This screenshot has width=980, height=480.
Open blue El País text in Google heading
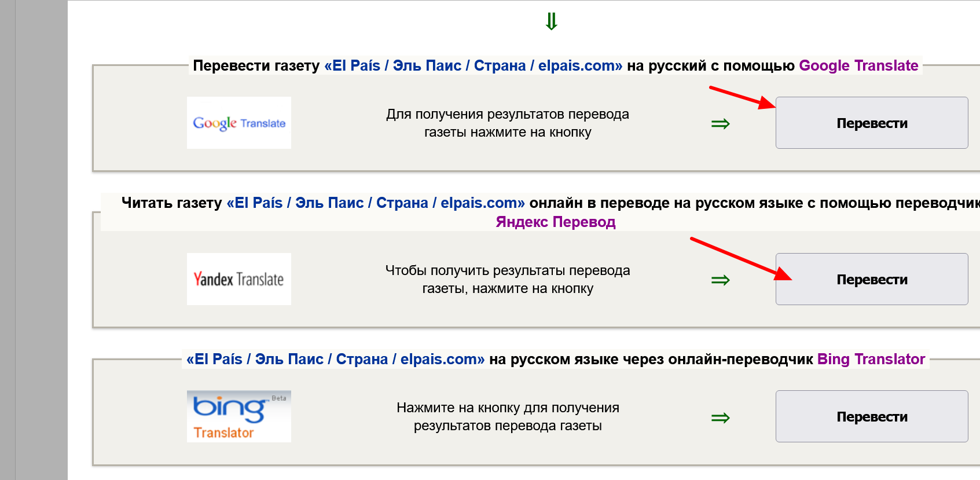coord(473,66)
